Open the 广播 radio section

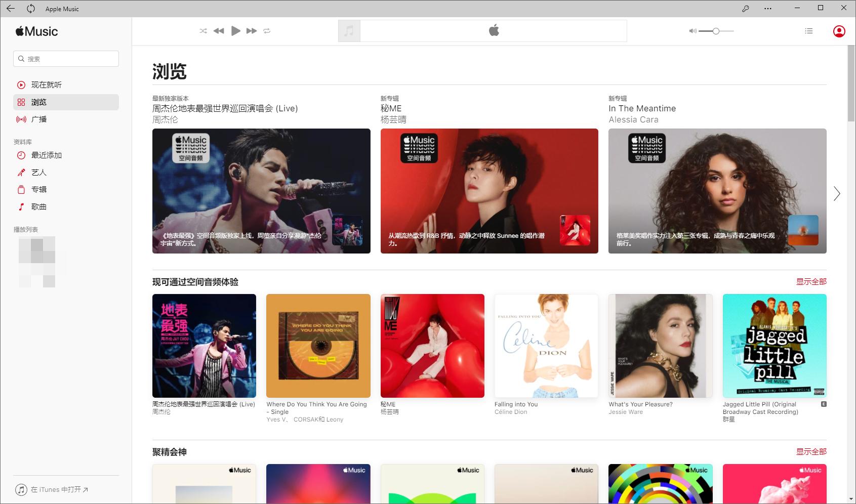click(66, 119)
